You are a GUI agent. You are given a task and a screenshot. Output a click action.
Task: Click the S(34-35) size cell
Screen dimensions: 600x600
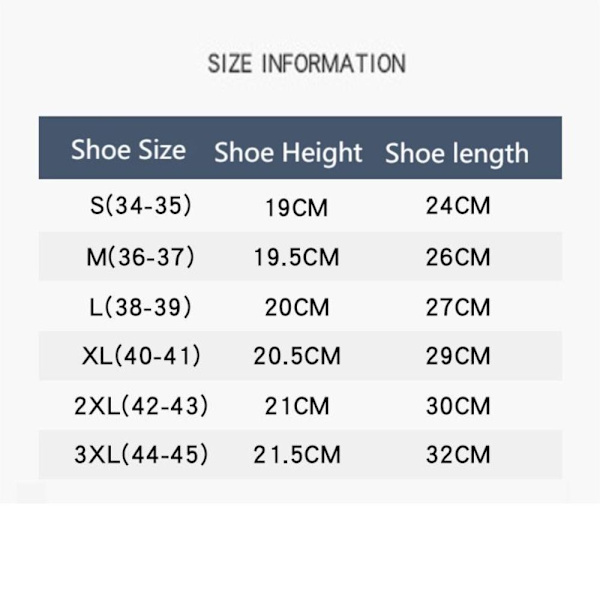(140, 207)
